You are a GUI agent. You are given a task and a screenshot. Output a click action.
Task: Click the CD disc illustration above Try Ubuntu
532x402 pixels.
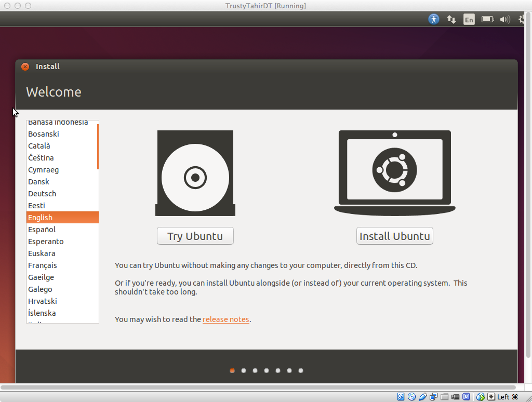coord(195,173)
